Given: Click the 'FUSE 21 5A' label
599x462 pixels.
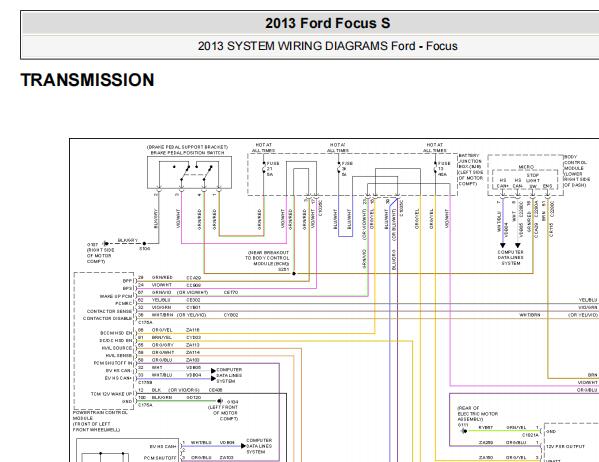Looking at the screenshot, I should coord(273,169).
